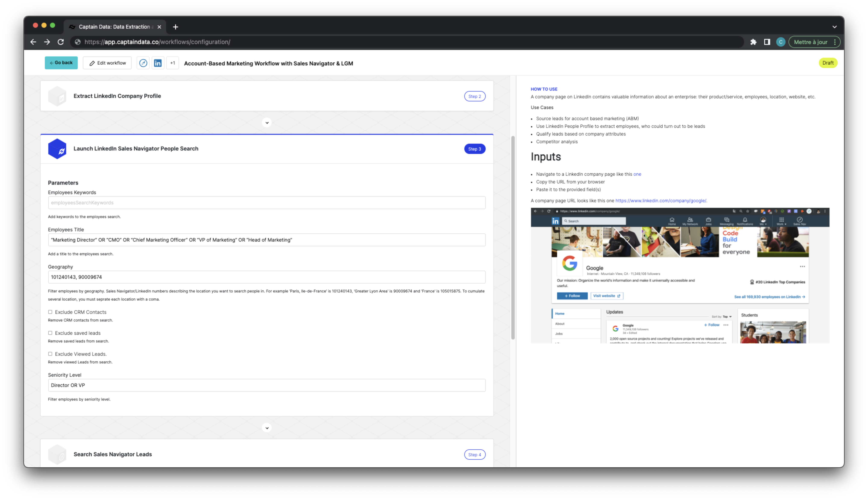The width and height of the screenshot is (868, 499).
Task: Open the Extract LinkedIn Company Profile step
Action: tap(267, 96)
